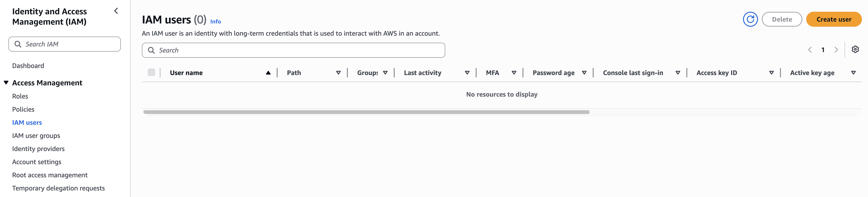Open Account settings page
Screen dimensions: 868x197
point(37,162)
